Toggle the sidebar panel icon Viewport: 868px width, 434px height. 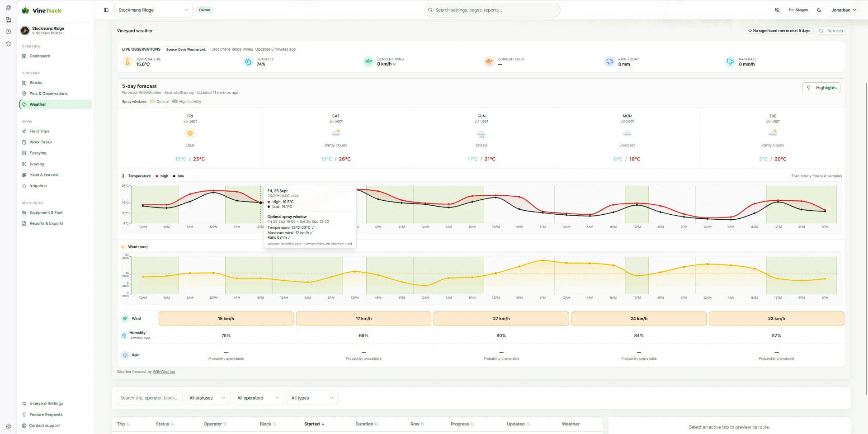tap(106, 10)
